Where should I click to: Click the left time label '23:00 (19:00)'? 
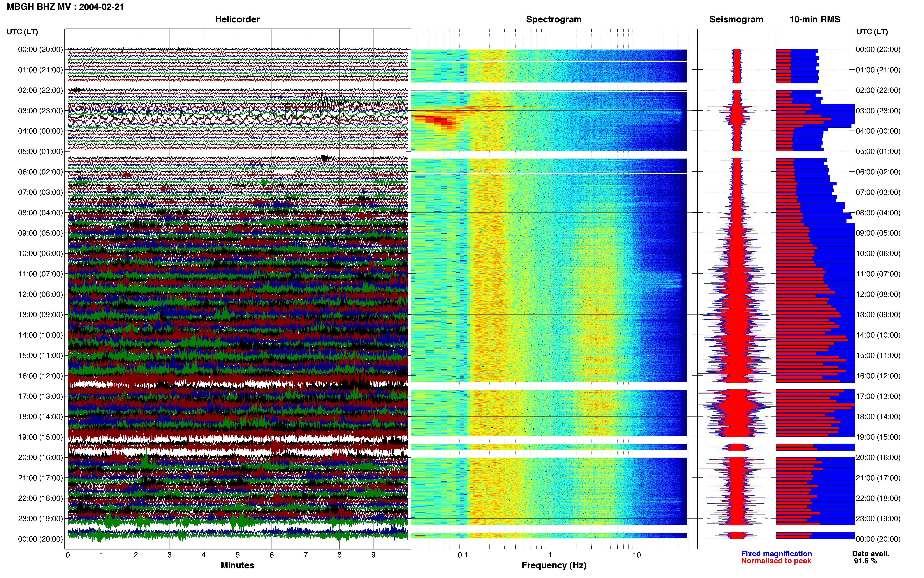pos(41,519)
